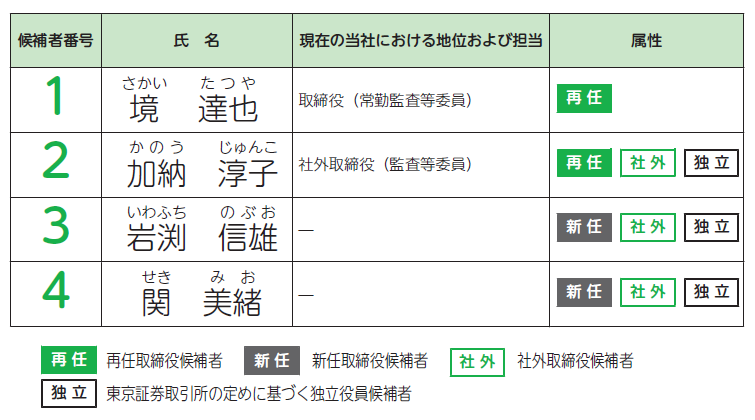Click the gray 新任 legend badge below table
This screenshot has height=420, width=755.
[x=271, y=360]
